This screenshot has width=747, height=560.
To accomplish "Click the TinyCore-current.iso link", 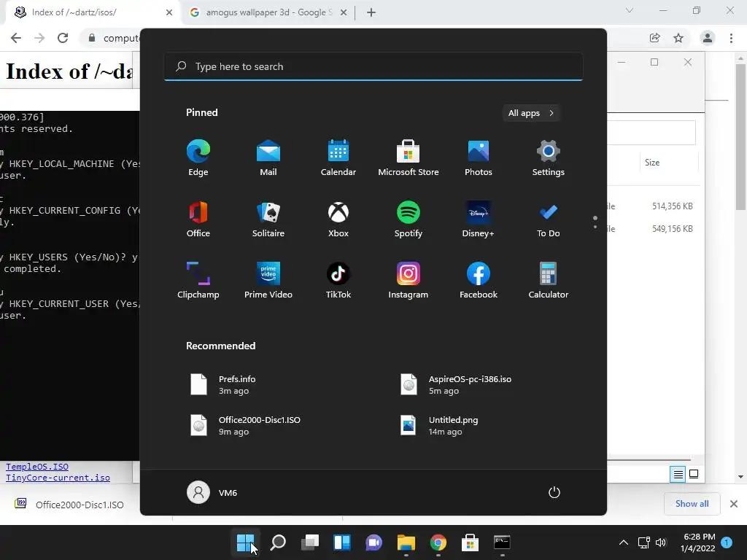I will pyautogui.click(x=58, y=478).
